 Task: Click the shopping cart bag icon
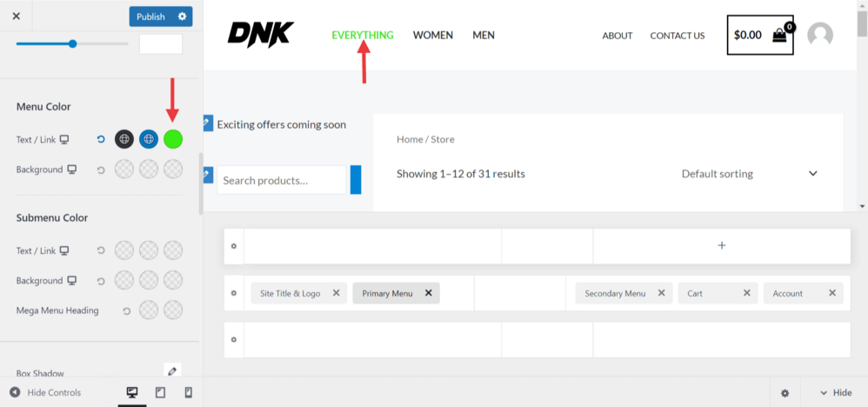779,36
